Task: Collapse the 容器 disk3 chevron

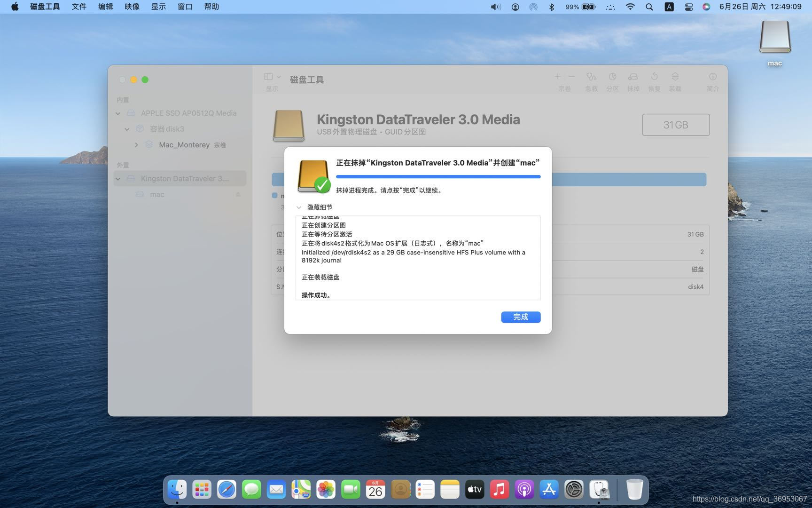Action: pos(127,129)
